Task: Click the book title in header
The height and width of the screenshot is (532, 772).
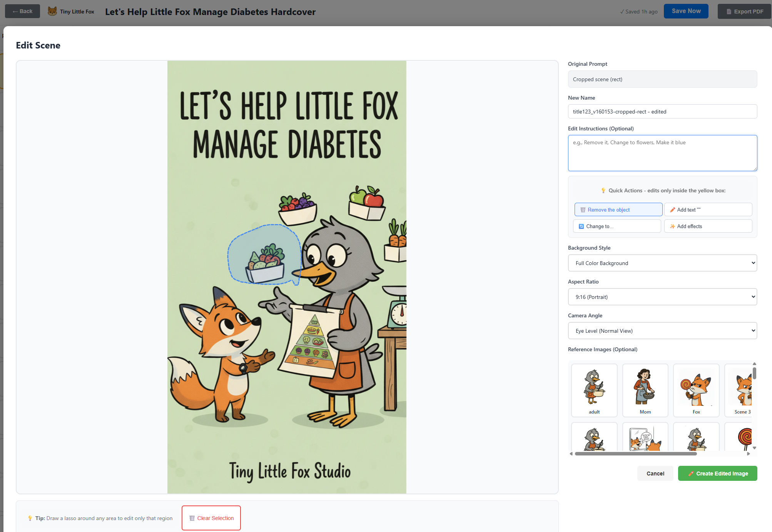Action: tap(210, 12)
